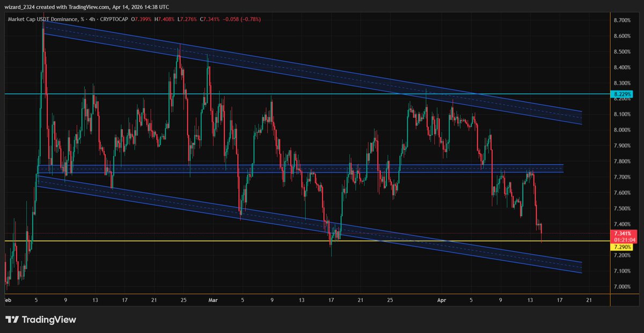Click the cyan 8.229% price label
Screen dimensions: 644x333
point(621,94)
